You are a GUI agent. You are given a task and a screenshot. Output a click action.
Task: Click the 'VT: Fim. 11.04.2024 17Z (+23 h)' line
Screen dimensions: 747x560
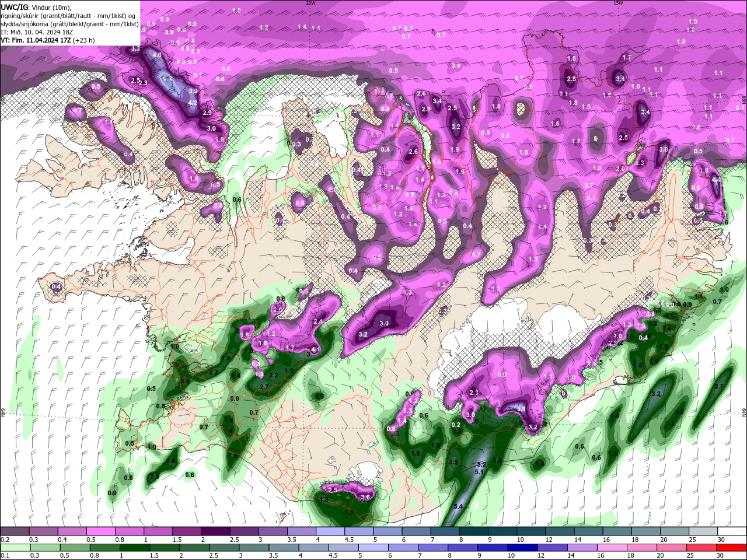(x=48, y=40)
